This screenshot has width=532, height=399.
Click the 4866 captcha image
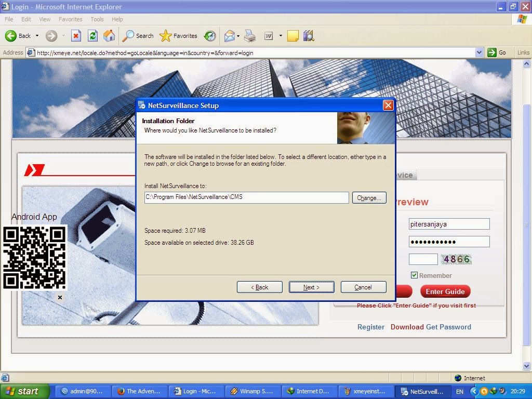(456, 259)
